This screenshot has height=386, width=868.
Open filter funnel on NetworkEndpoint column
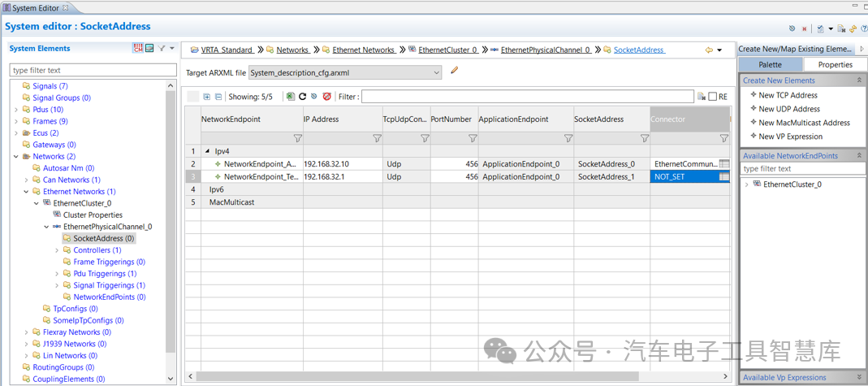tap(297, 138)
